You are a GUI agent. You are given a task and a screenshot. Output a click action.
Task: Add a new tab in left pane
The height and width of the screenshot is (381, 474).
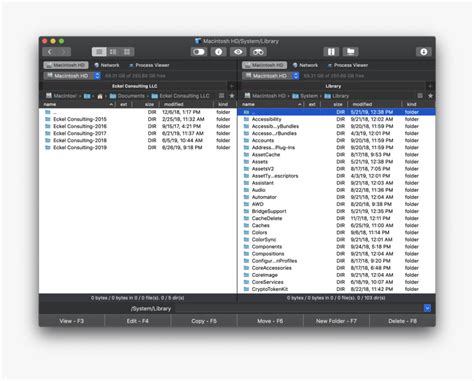232,86
